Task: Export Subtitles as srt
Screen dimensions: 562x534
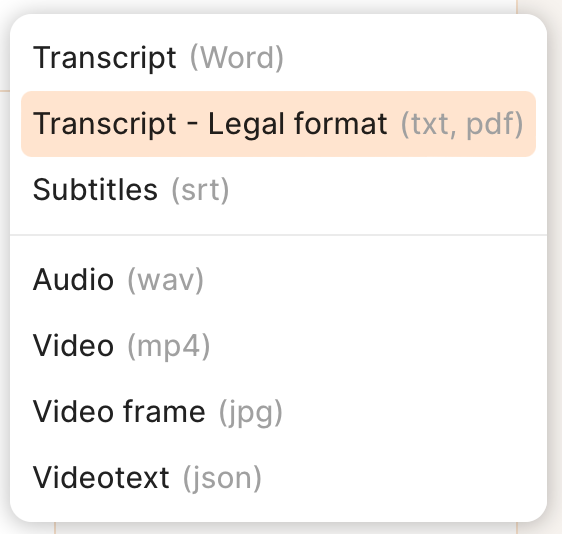Action: tap(278, 190)
